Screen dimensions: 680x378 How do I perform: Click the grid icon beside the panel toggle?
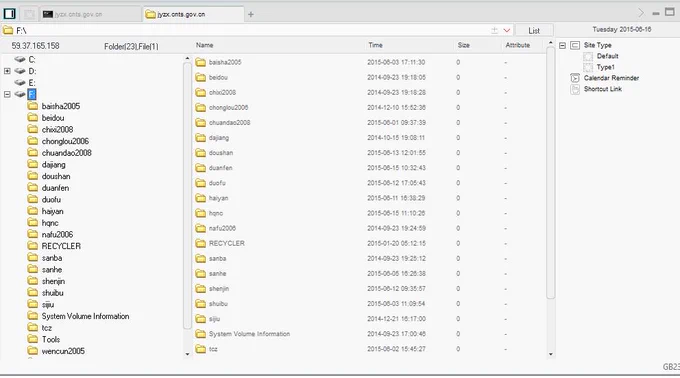coord(29,14)
